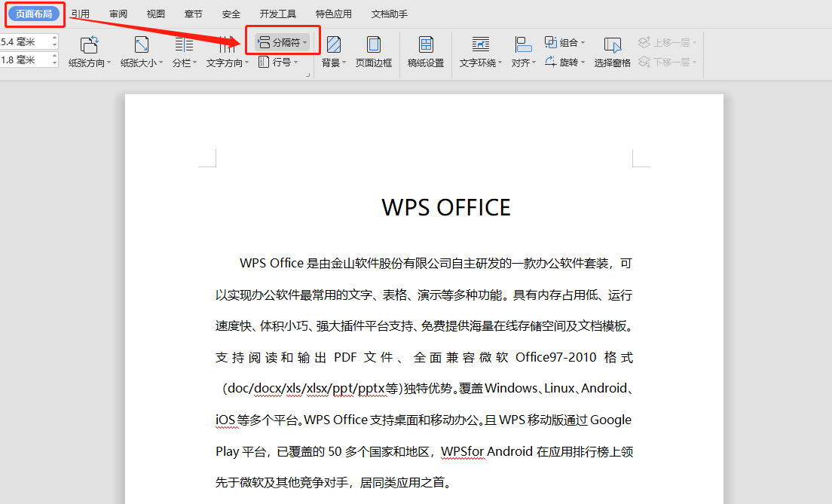Click the 页面边框 page border icon

[x=374, y=44]
